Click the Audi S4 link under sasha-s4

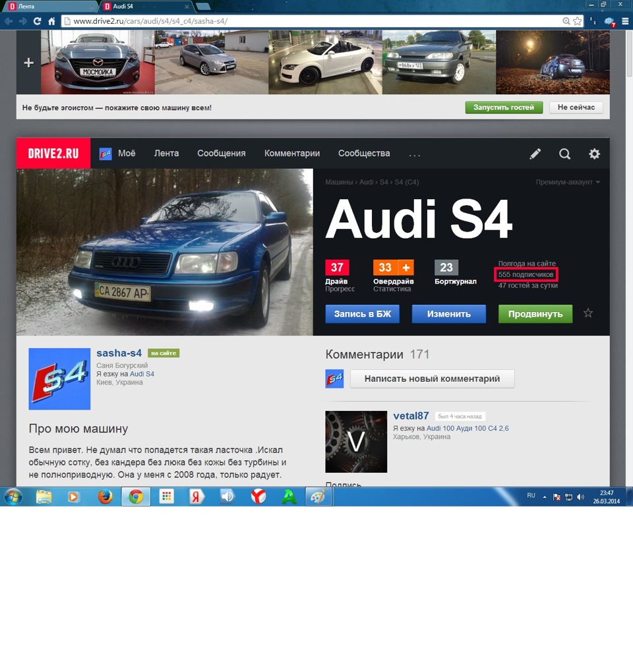pyautogui.click(x=142, y=374)
